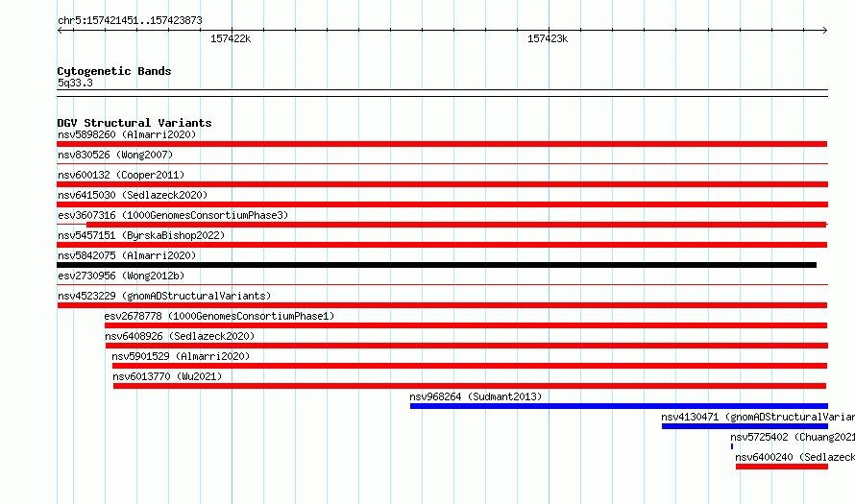
Task: Open esv2678778 (1000GenomesConsortiumPhase1) label
Action: point(219,316)
